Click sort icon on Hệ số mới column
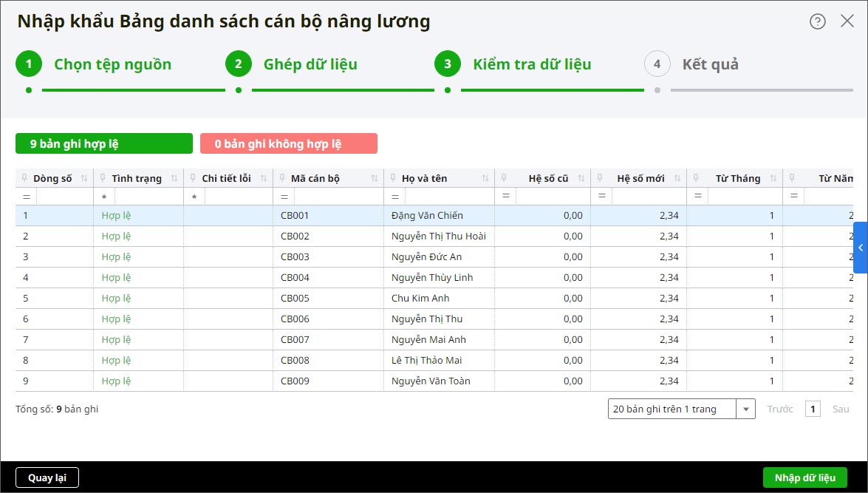 tap(677, 178)
